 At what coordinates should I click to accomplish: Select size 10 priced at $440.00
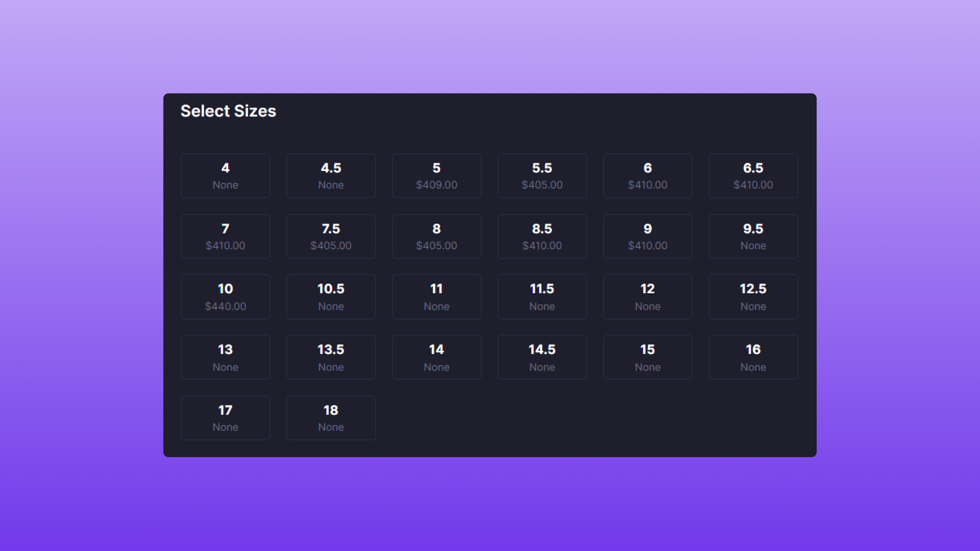tap(225, 297)
